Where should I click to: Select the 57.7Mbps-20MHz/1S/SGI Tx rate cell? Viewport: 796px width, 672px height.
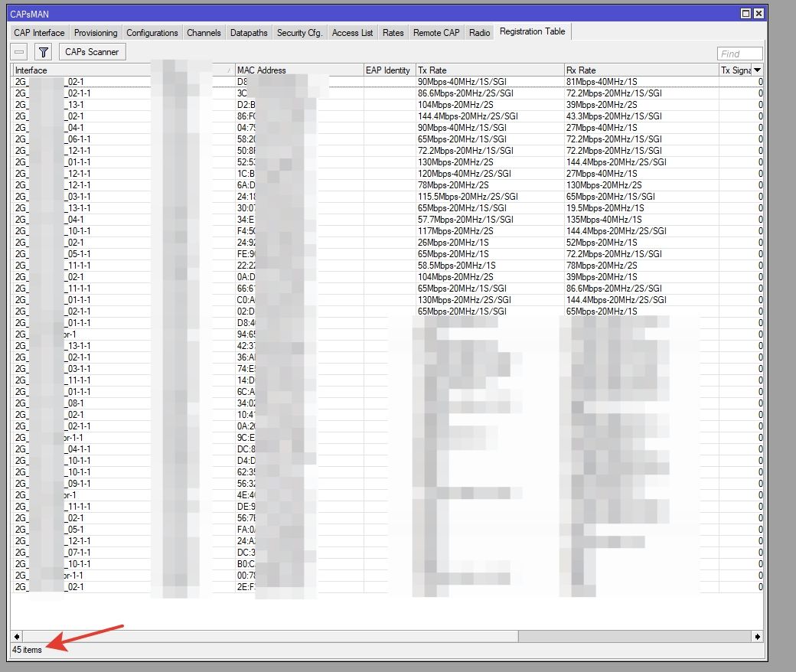pyautogui.click(x=465, y=220)
